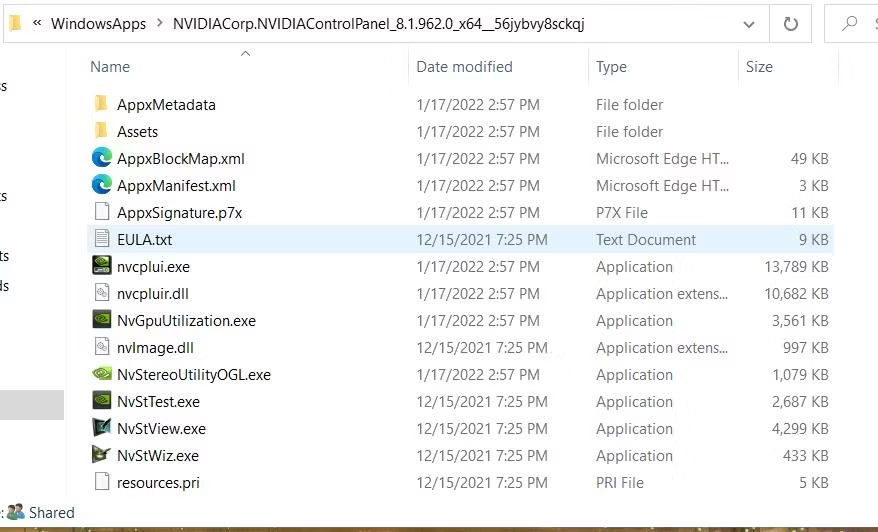Sort by Date modified column header
This screenshot has height=532, width=878.
pyautogui.click(x=464, y=67)
